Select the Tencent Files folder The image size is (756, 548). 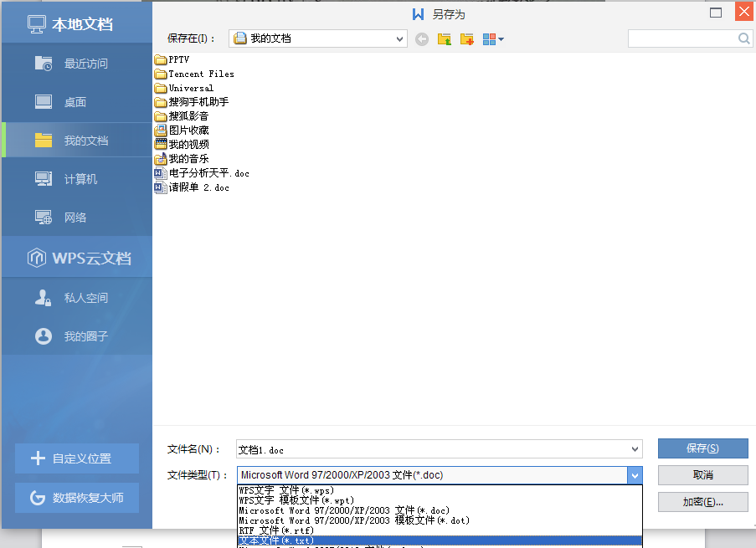[x=194, y=74]
